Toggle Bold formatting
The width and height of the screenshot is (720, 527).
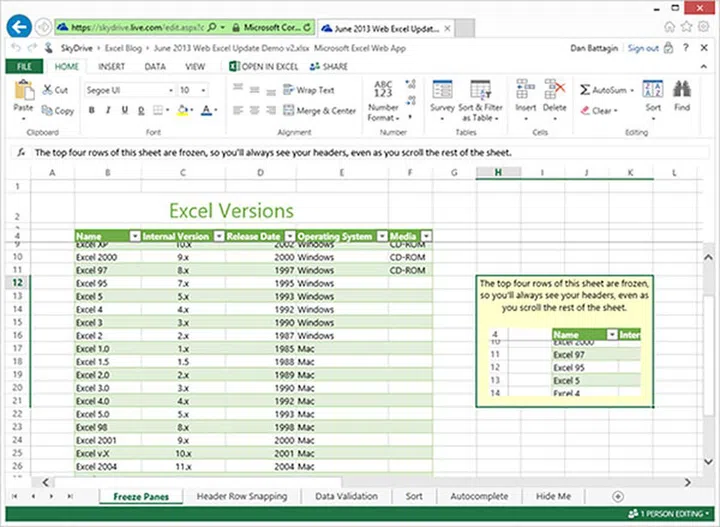[x=91, y=111]
